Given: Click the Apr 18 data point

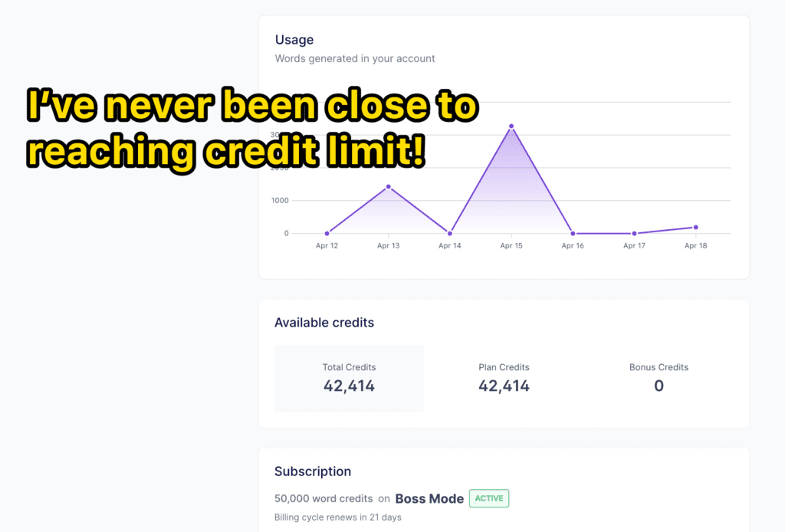Looking at the screenshot, I should 696,227.
